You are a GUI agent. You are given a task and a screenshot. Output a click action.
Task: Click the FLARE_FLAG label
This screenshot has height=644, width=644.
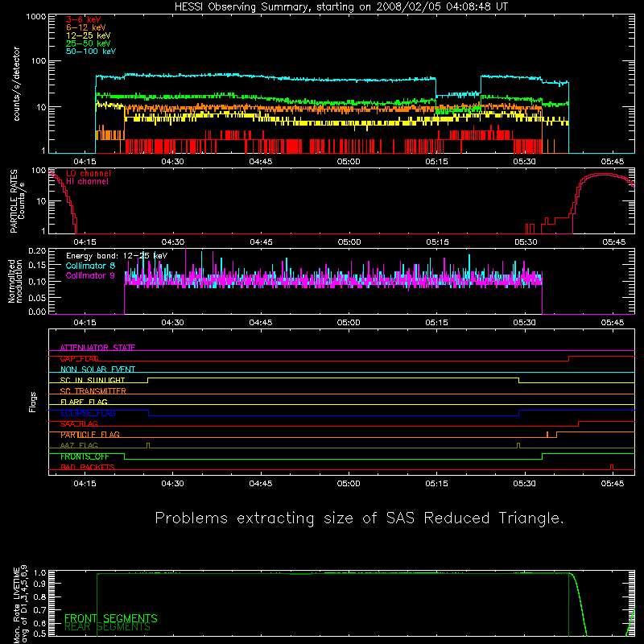click(84, 402)
